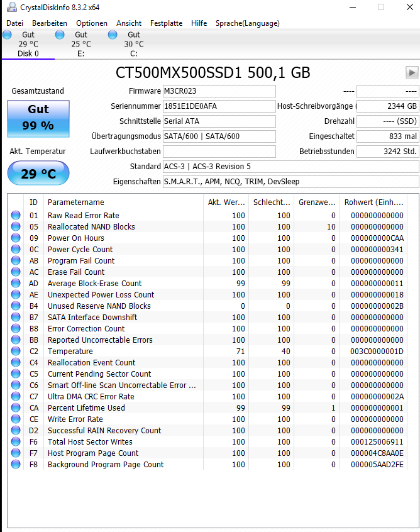Select the C: drive tab
Screen dimensions: 420x532
(134, 44)
